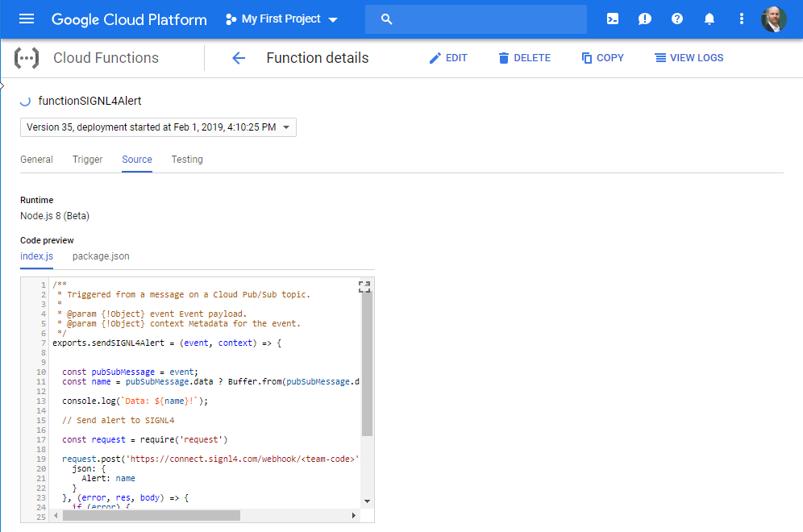Viewport: 803px width, 532px height.
Task: Click the '// Send alert to SIGNL4' comment
Action: pos(119,421)
